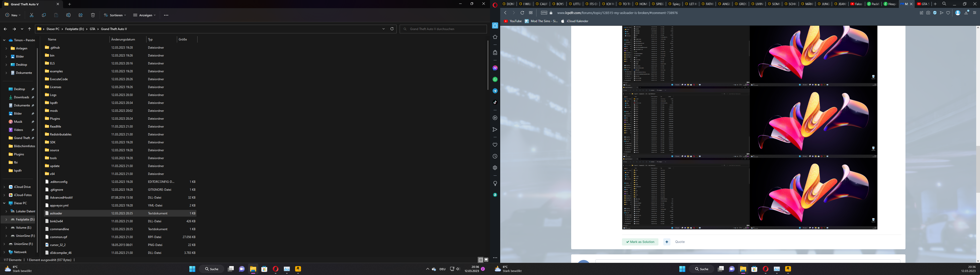The width and height of the screenshot is (980, 275).
Task: Click the Share icon in Explorer toolbar
Action: 81,15
